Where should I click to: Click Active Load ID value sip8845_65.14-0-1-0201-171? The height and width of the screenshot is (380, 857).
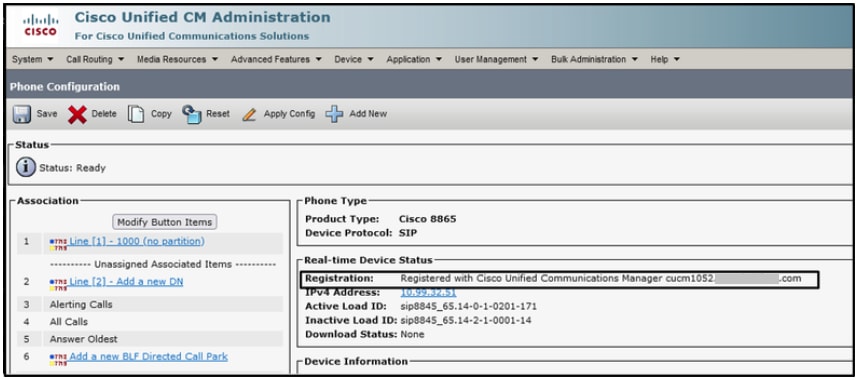click(x=468, y=306)
